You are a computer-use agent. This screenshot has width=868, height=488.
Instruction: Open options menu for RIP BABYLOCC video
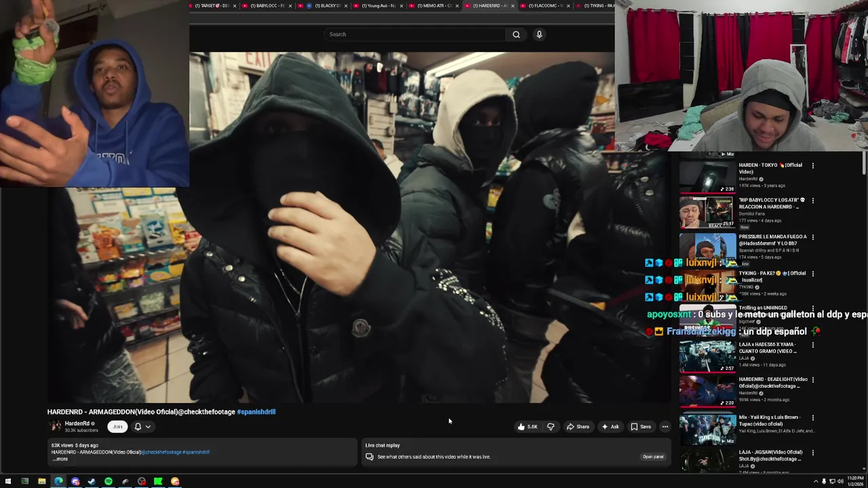tap(812, 201)
